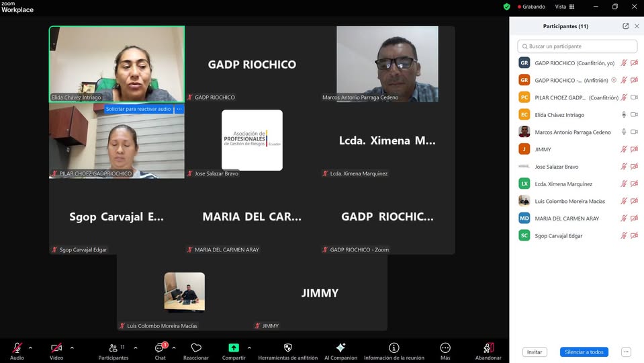Toggle Elida Chávez Intriago's microphone in list
The height and width of the screenshot is (363, 644).
pyautogui.click(x=624, y=115)
